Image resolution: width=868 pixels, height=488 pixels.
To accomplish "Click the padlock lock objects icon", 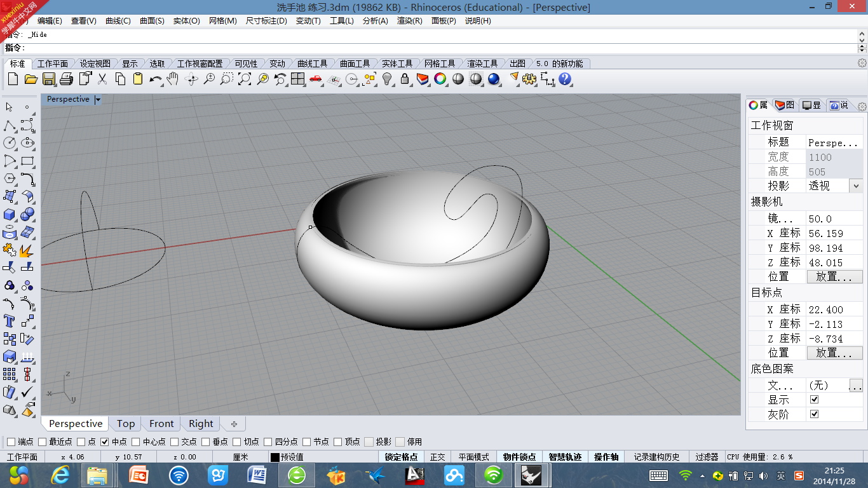I will 405,79.
